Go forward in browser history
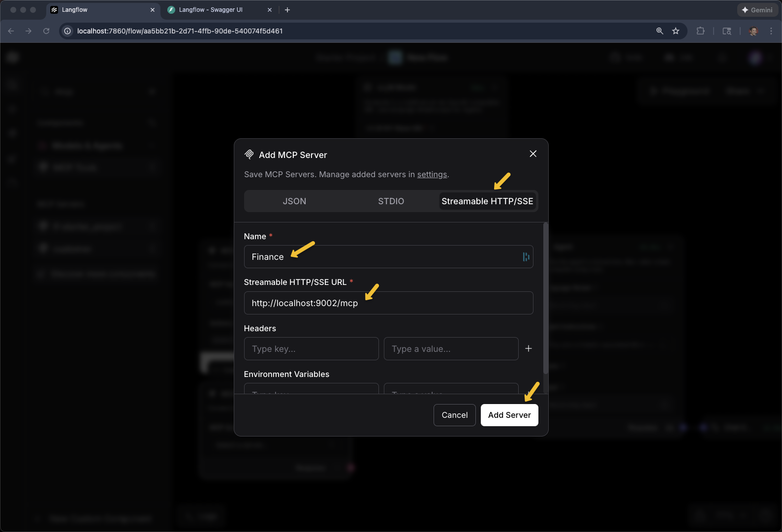The image size is (782, 532). tap(29, 31)
